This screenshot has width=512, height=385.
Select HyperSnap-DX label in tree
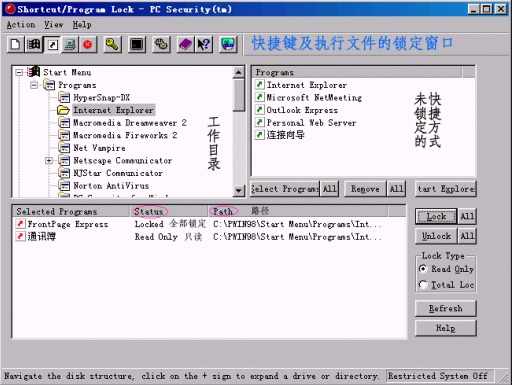tap(101, 98)
